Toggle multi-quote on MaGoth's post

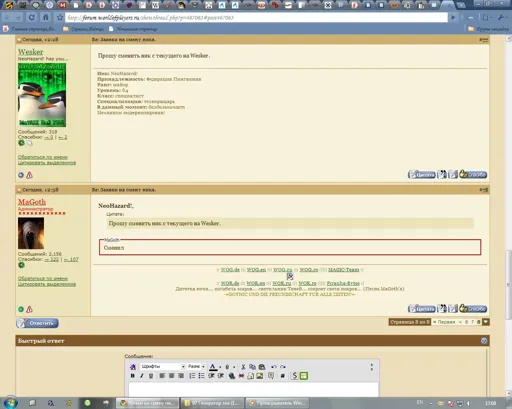coord(442,309)
